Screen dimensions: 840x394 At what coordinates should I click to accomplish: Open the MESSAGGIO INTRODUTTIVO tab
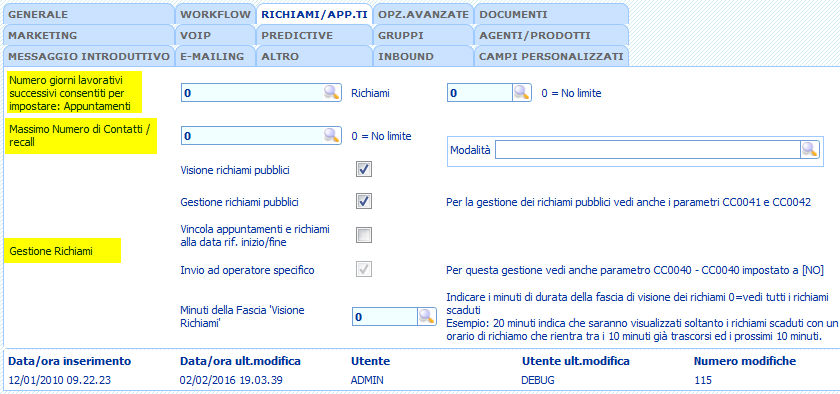(x=88, y=56)
